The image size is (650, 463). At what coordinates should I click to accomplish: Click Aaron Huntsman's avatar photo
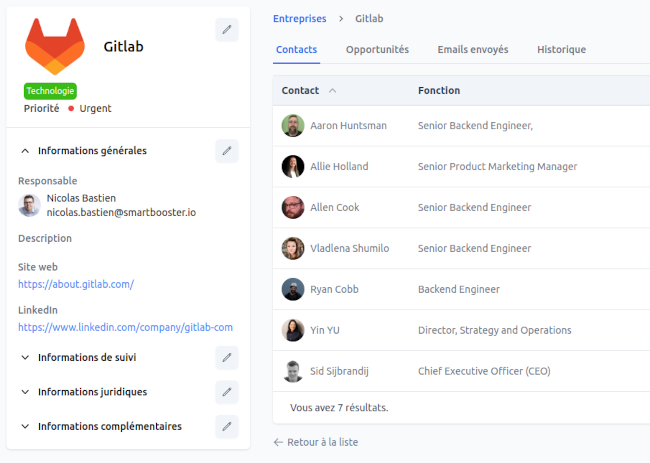coord(292,126)
